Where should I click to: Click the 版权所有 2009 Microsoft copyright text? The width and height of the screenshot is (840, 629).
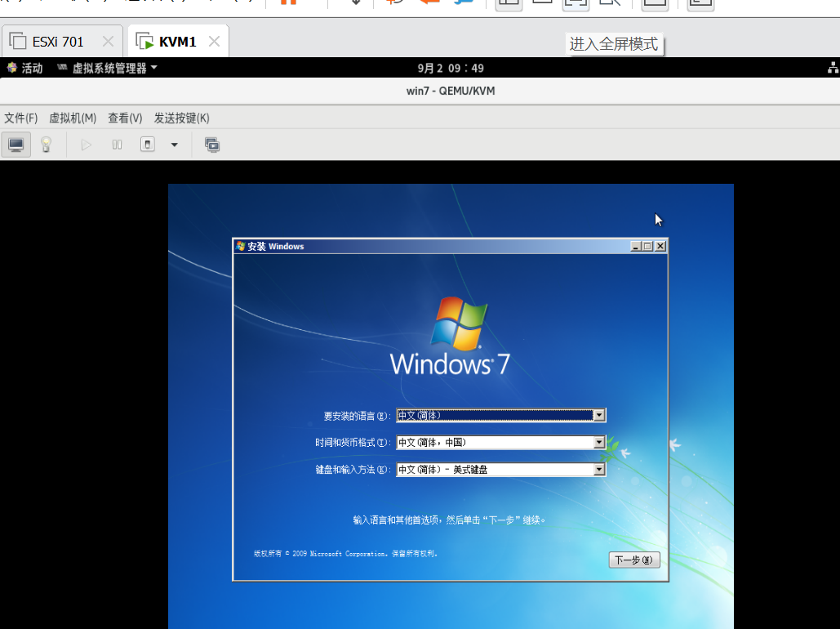(x=345, y=553)
